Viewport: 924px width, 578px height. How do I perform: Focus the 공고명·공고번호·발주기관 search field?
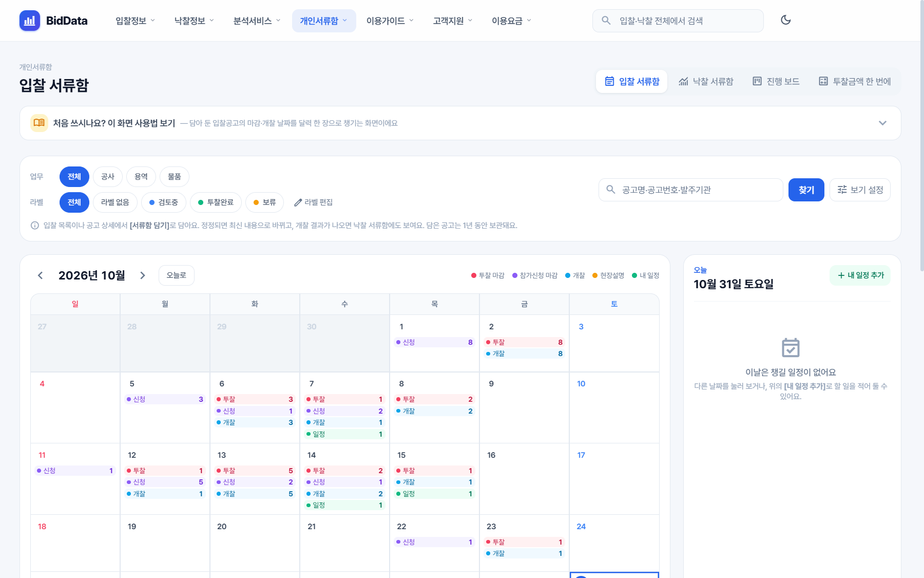click(x=690, y=190)
